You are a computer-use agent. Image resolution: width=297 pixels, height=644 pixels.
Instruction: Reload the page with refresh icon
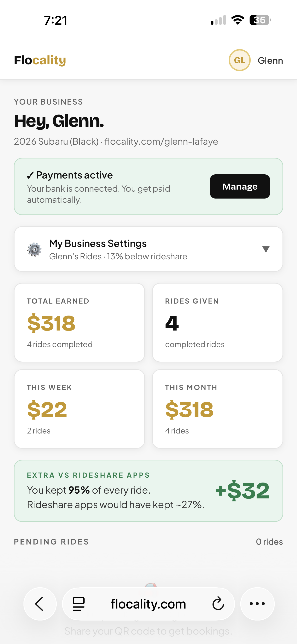(218, 604)
